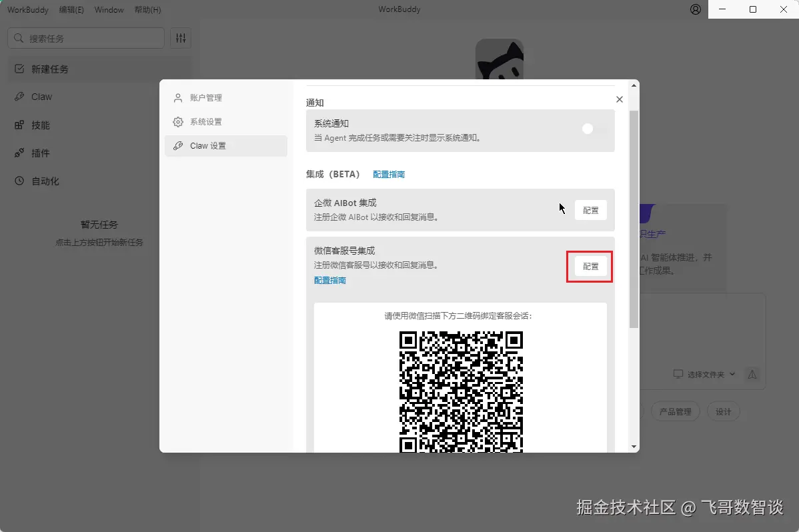
Task: Click the 插件 plug icon
Action: click(19, 153)
